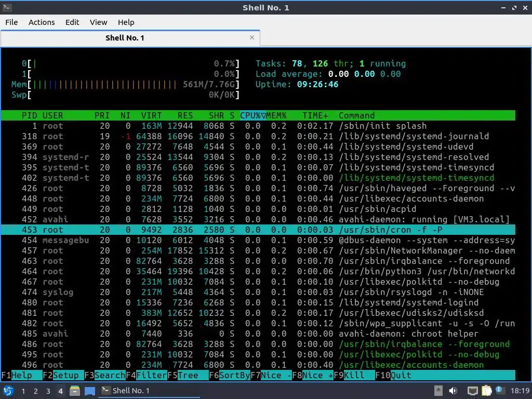
Task: Switch to virtual desktop 1
Action: pos(23,391)
